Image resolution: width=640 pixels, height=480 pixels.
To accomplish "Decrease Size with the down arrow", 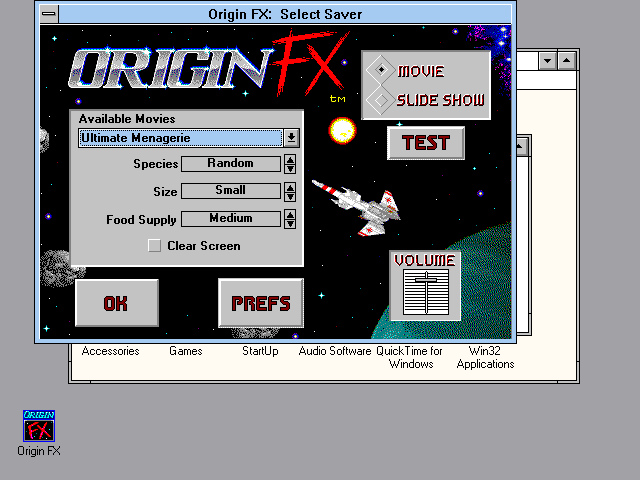I will coord(290,197).
